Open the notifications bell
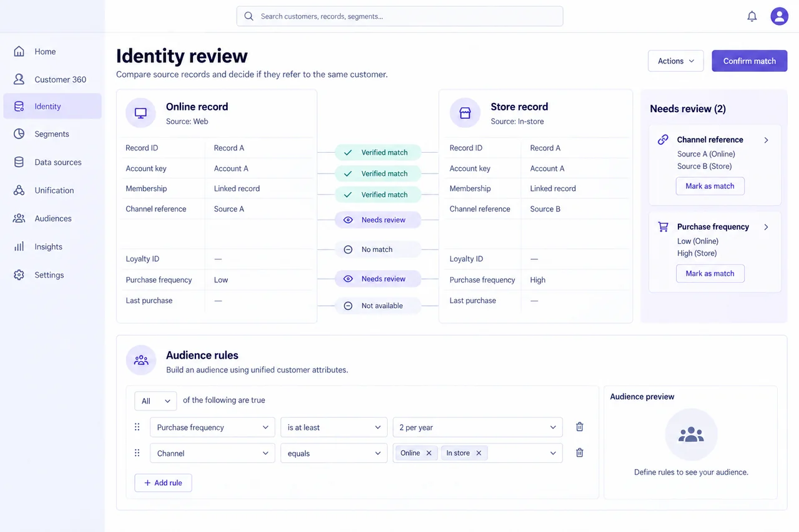799x532 pixels. (x=752, y=17)
